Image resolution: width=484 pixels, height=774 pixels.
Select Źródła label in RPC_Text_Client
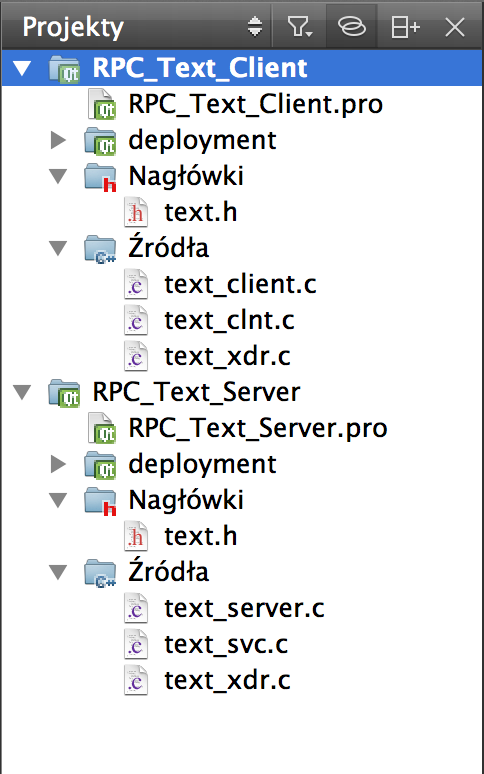pos(168,247)
